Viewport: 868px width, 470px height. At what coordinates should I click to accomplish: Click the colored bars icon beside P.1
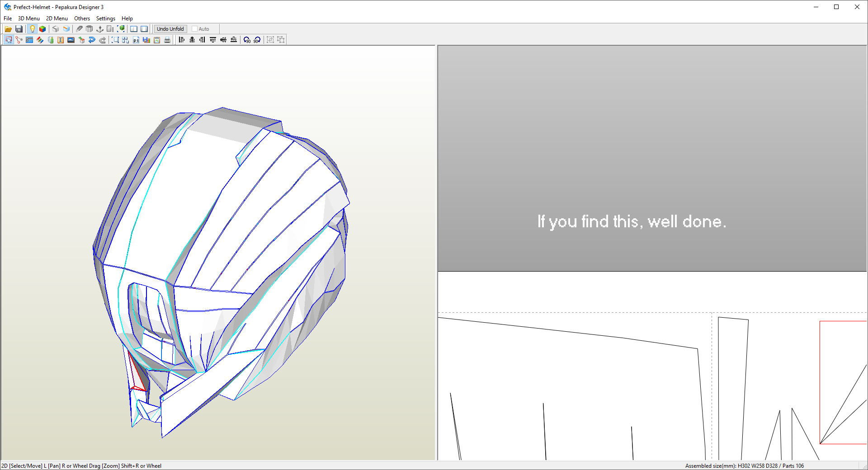pyautogui.click(x=146, y=40)
